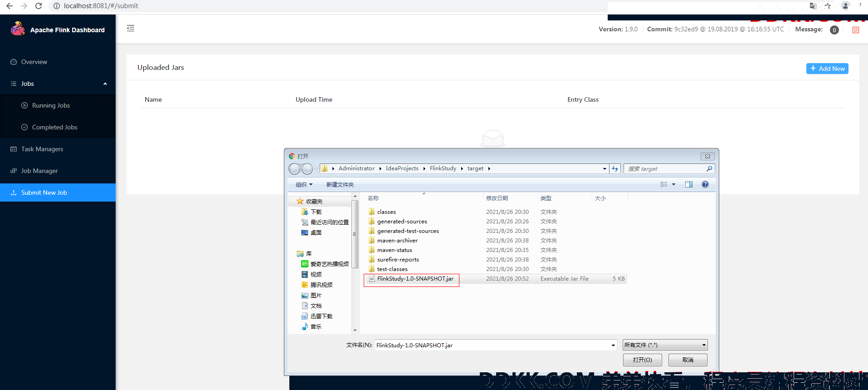Select the surefire-reports folder

pos(398,260)
